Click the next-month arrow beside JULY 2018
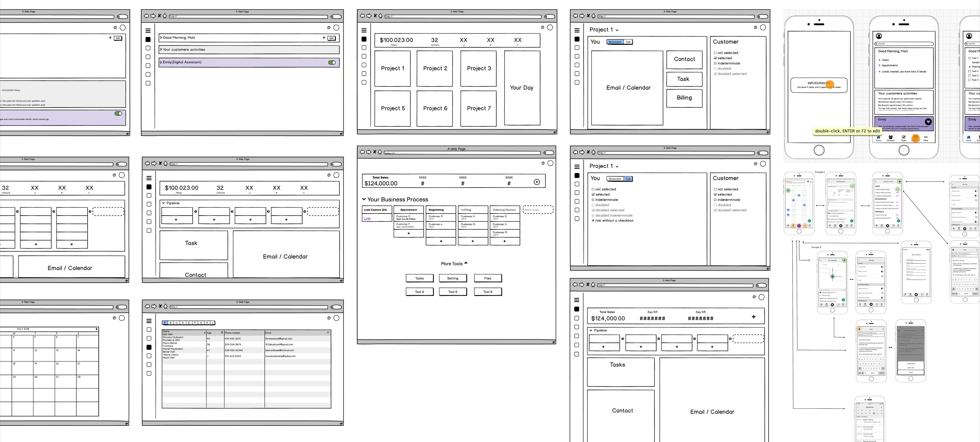The height and width of the screenshot is (442, 980). (97, 329)
